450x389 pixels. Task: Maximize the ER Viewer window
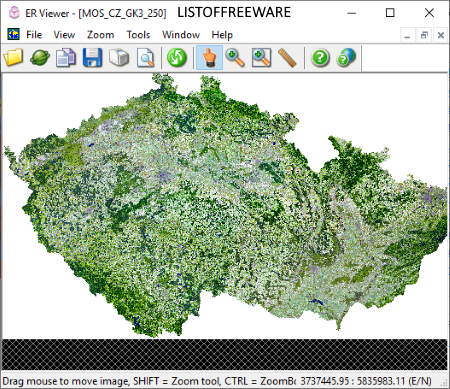390,13
